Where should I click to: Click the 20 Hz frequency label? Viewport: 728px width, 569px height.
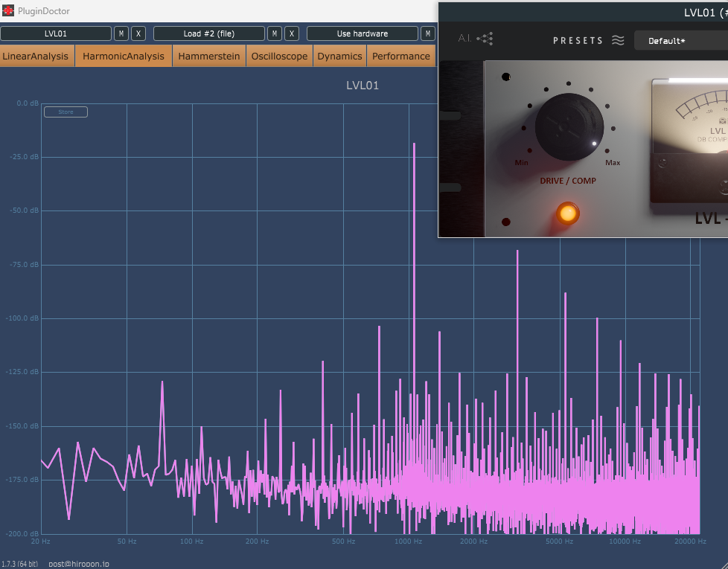pos(41,541)
